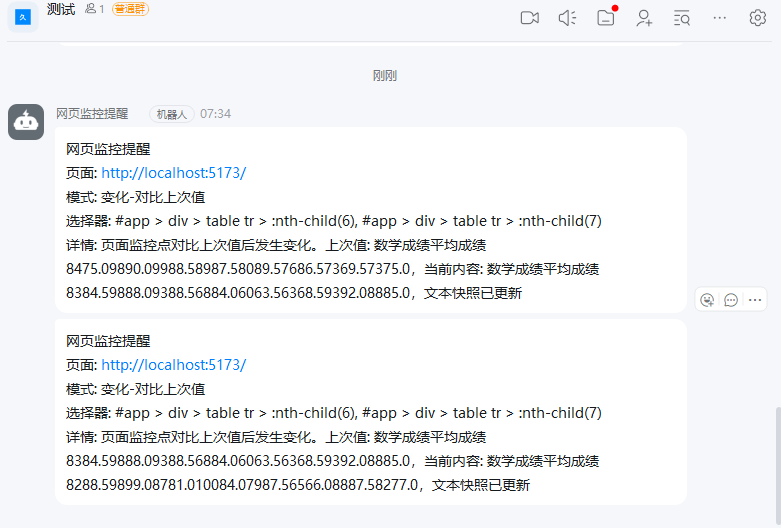
Task: Click the 机器人 robot tag
Action: [172, 115]
